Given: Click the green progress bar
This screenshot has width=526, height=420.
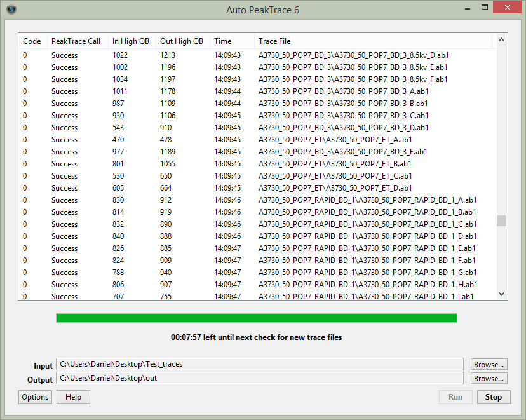Looking at the screenshot, I should click(x=257, y=318).
